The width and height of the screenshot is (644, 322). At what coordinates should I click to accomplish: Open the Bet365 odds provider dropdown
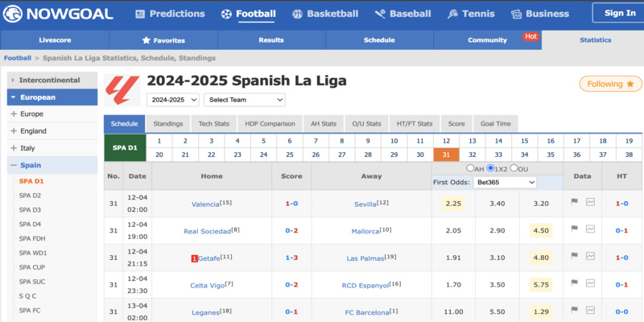pyautogui.click(x=506, y=183)
